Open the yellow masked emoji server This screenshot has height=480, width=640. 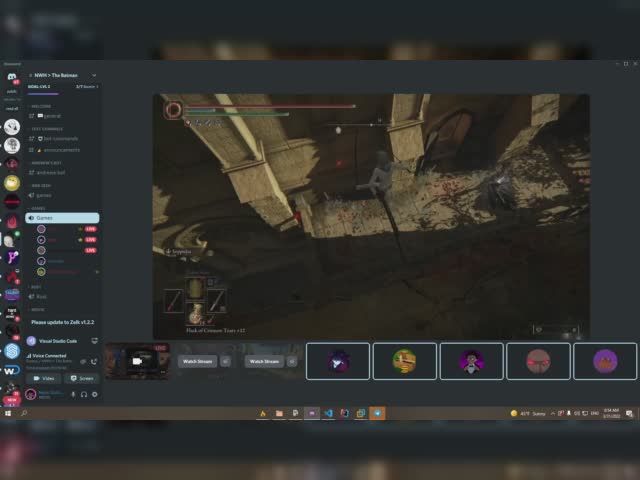coord(12,183)
